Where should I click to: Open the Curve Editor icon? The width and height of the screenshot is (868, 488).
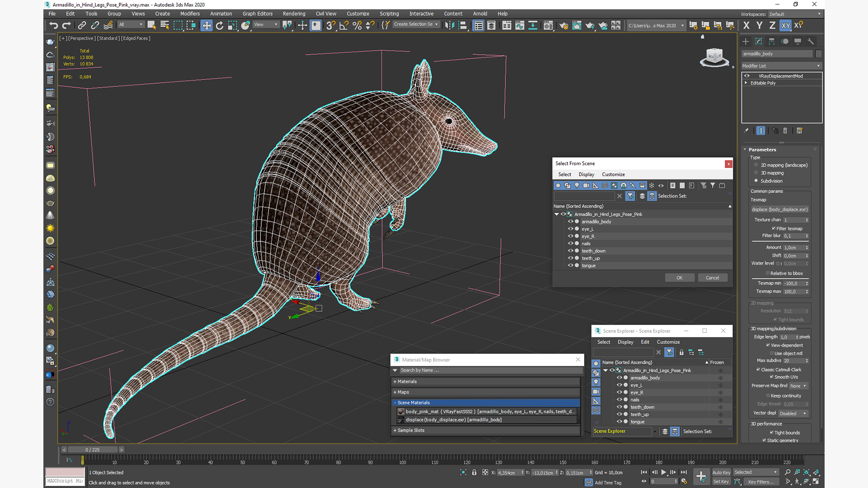520,25
